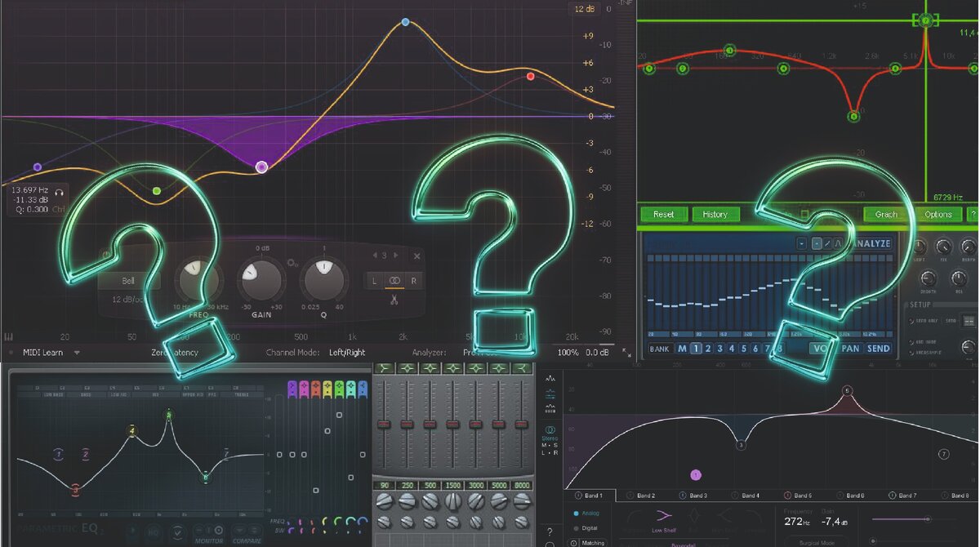
Task: Click the GAIN knob
Action: coord(262,280)
